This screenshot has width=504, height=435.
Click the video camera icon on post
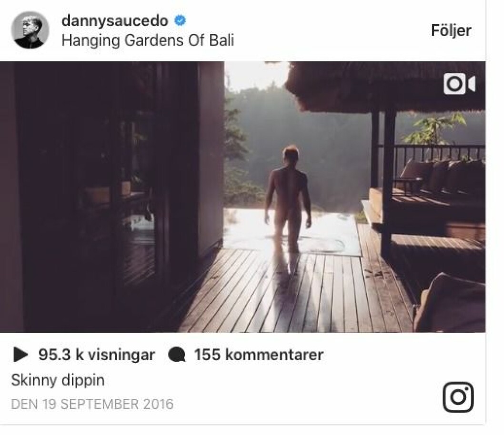click(459, 84)
